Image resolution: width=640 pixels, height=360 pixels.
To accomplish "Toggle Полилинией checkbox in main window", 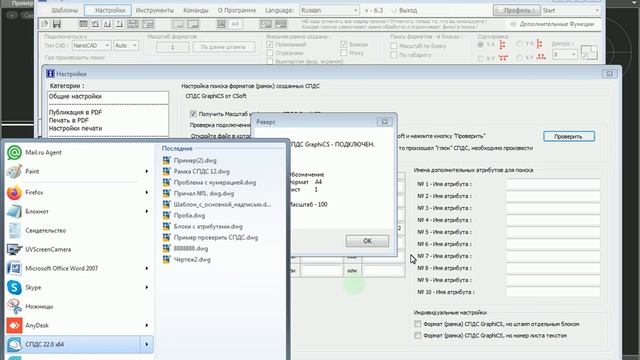I will click(x=270, y=44).
